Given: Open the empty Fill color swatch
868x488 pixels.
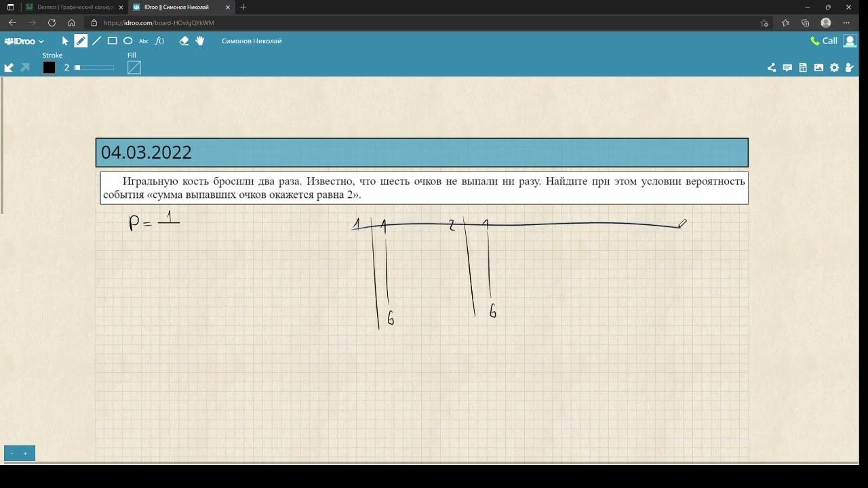Looking at the screenshot, I should click(x=134, y=67).
